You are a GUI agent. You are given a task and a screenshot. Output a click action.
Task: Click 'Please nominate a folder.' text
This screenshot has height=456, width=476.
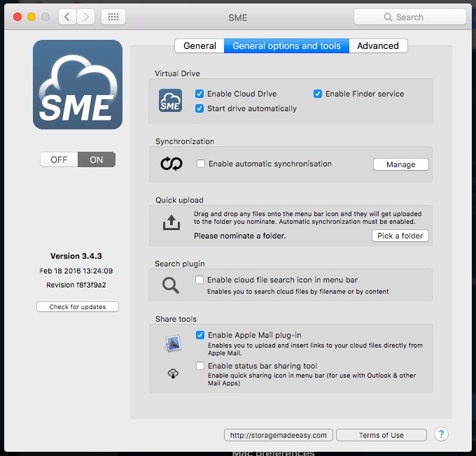[x=240, y=236]
